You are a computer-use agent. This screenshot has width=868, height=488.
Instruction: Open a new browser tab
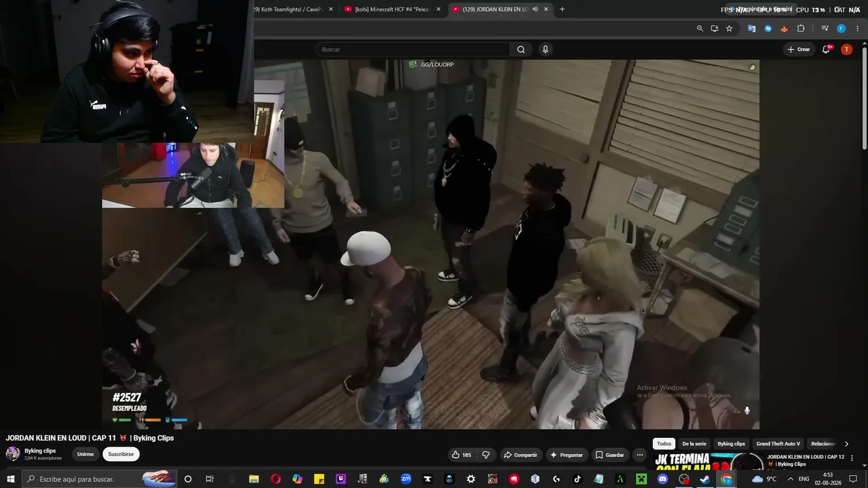click(x=562, y=9)
